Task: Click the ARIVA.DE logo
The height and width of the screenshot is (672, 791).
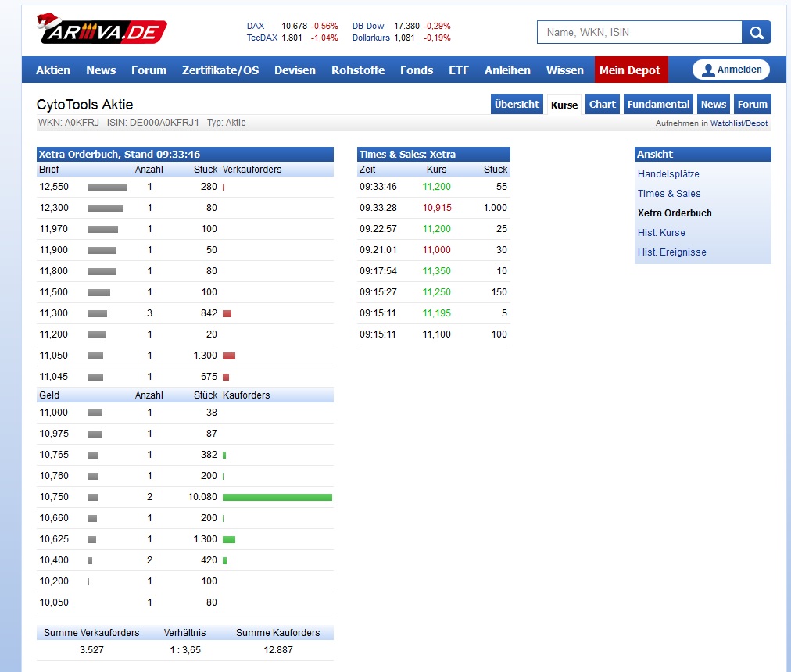Action: click(x=102, y=29)
